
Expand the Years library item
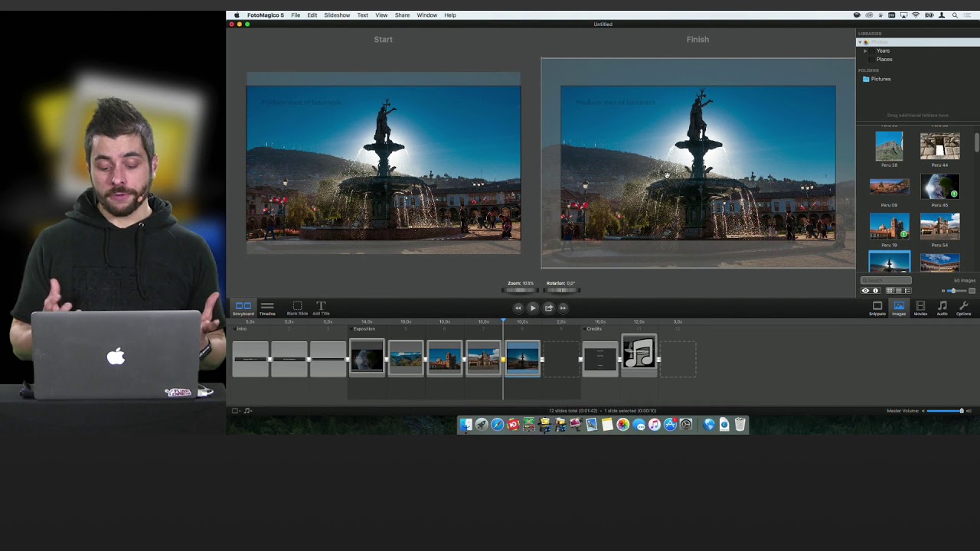click(866, 51)
